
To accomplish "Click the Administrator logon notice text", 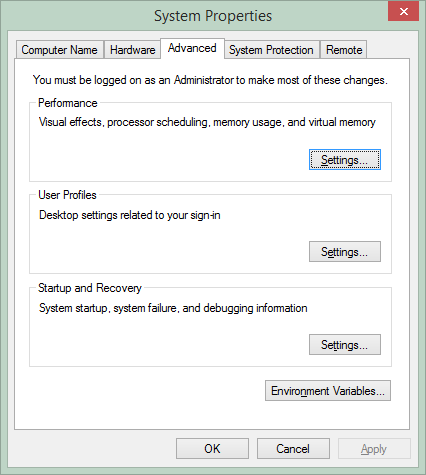I will [x=210, y=80].
